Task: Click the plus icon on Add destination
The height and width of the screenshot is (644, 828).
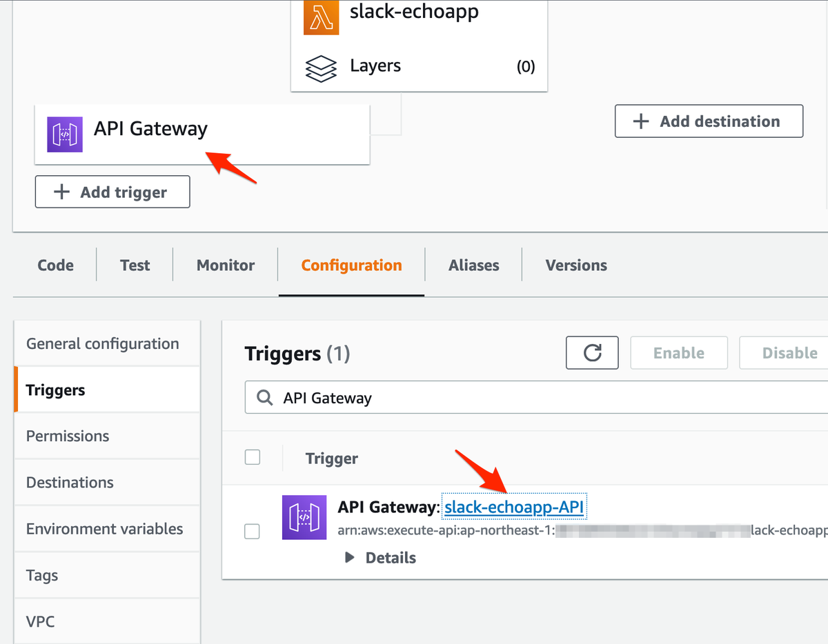Action: click(x=641, y=121)
